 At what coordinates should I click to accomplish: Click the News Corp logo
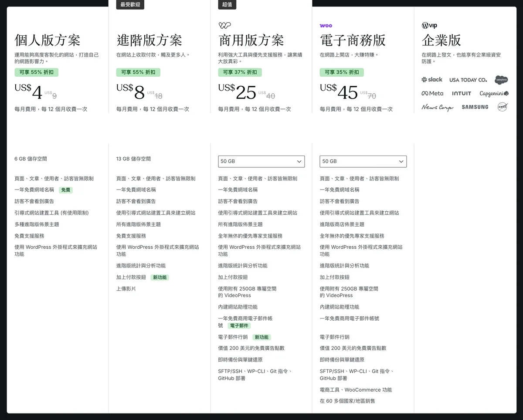[x=437, y=107]
